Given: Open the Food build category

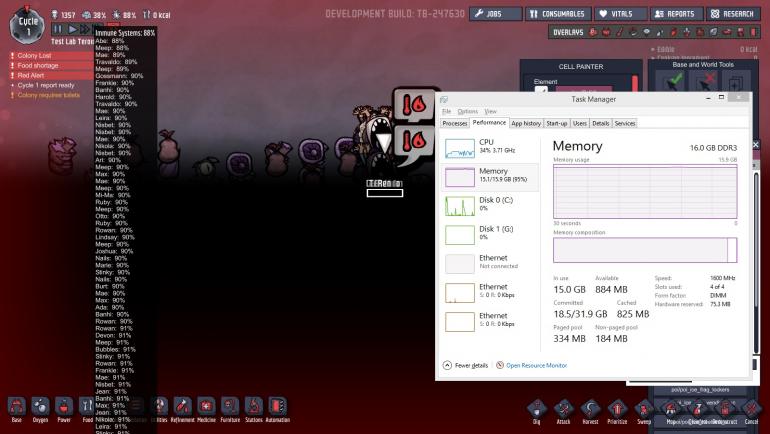Looking at the screenshot, I should 87,409.
